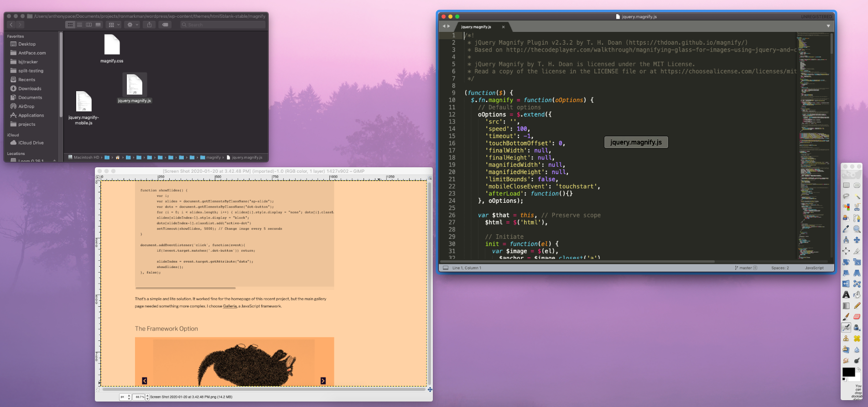868x407 pixels.
Task: Open the px unit selector in GIMP
Action: 125,397
